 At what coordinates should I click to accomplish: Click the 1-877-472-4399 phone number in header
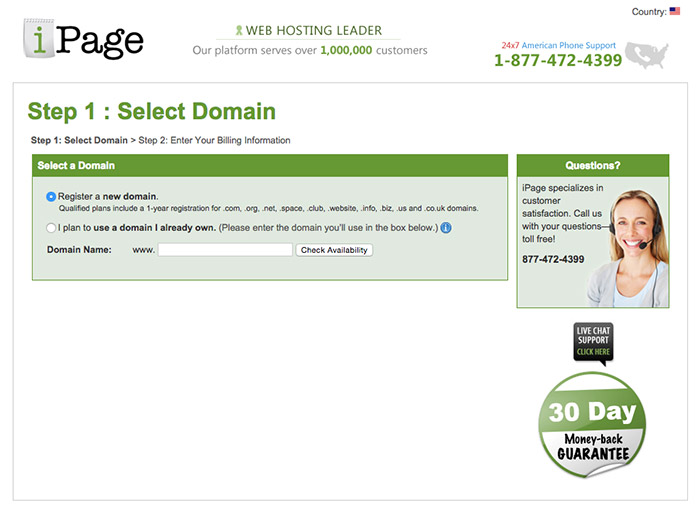pos(558,60)
